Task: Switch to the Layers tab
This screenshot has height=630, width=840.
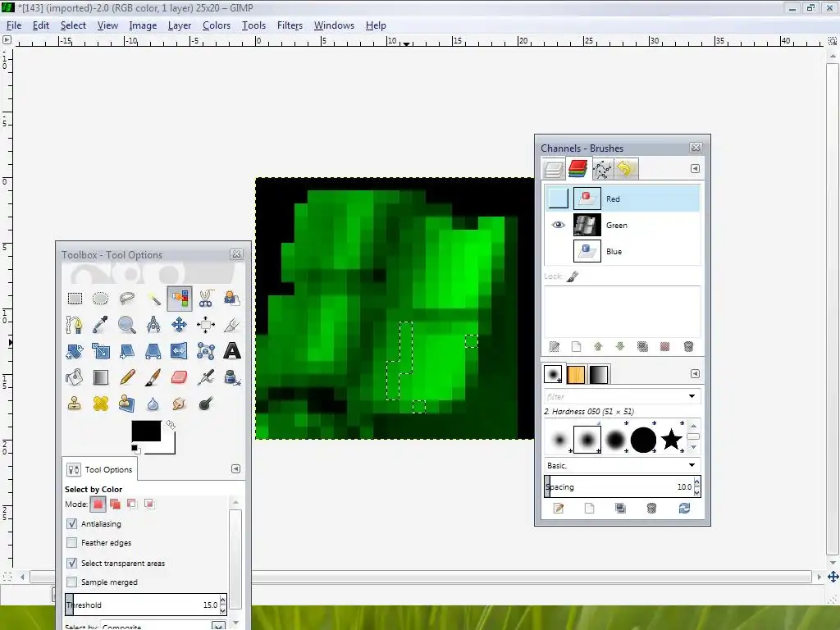Action: (x=554, y=169)
